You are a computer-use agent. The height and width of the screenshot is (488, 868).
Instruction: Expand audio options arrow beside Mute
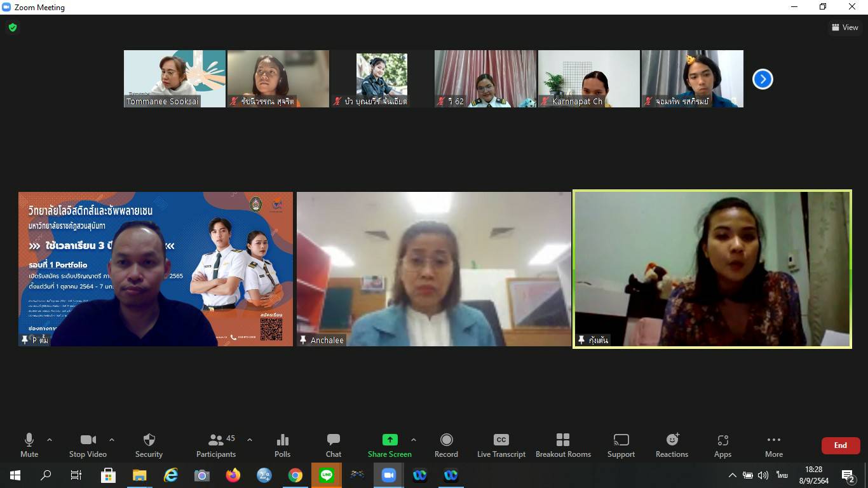(x=50, y=440)
